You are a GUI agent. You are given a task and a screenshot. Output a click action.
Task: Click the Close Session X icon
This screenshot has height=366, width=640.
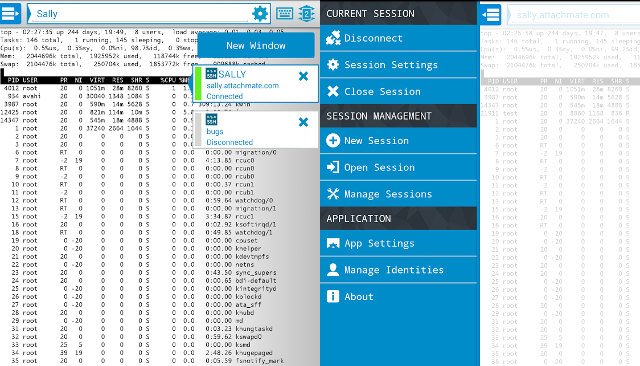click(333, 91)
